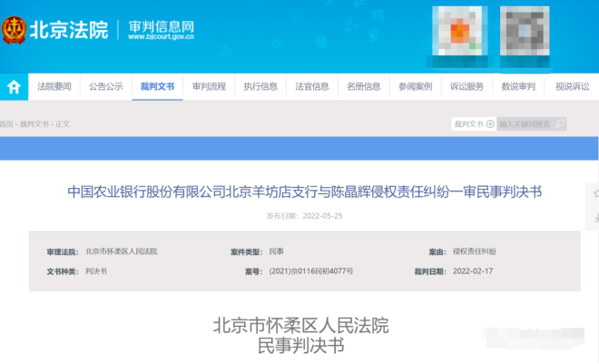Open the 视说诉讼 menu
The width and height of the screenshot is (599, 364).
click(x=572, y=87)
